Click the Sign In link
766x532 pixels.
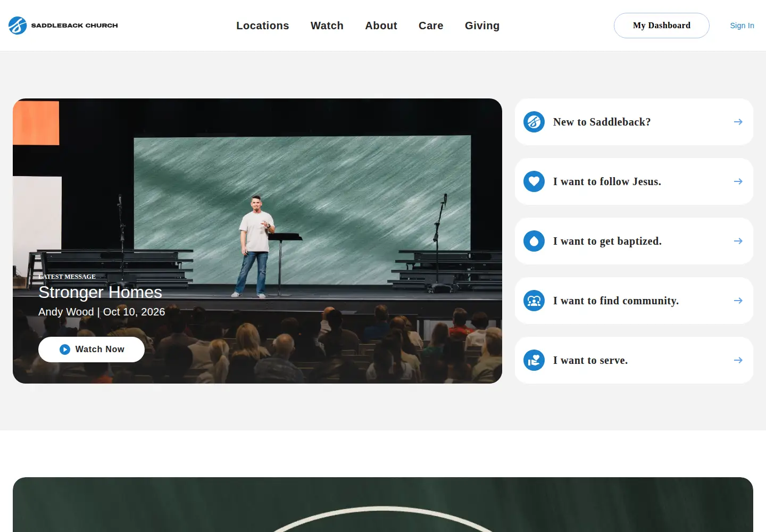point(742,26)
